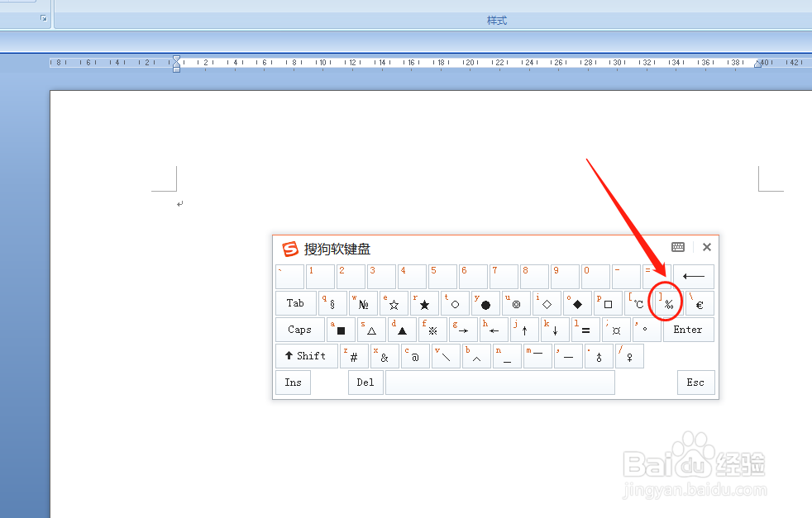Insert the white star ☆ symbol

pyautogui.click(x=394, y=303)
